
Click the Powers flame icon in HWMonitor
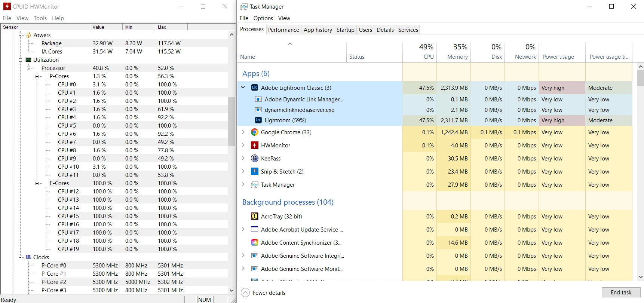[x=28, y=35]
